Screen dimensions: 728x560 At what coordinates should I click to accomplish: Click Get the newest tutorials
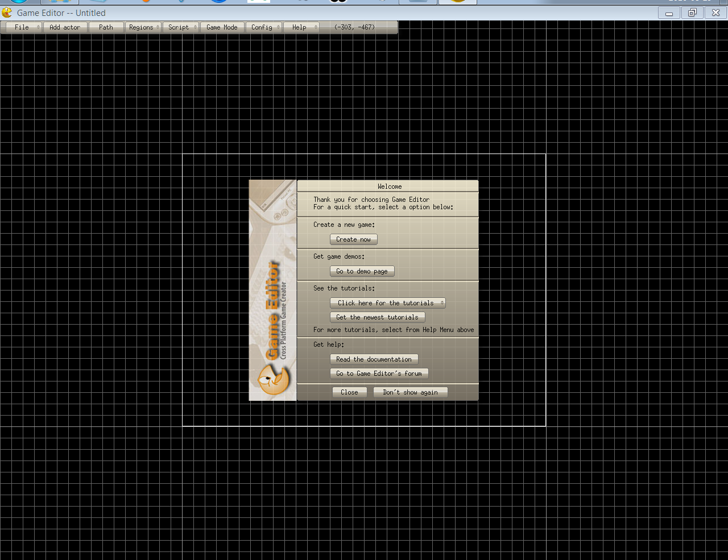click(377, 317)
